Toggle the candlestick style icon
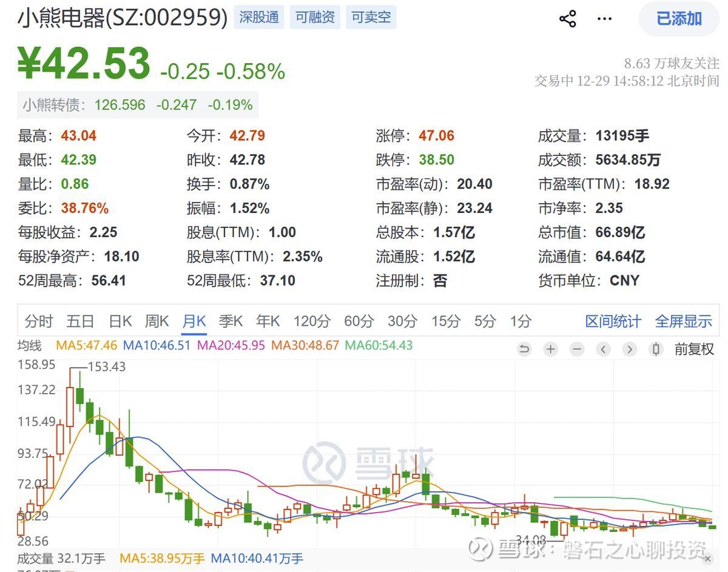The height and width of the screenshot is (572, 728). coord(656,349)
